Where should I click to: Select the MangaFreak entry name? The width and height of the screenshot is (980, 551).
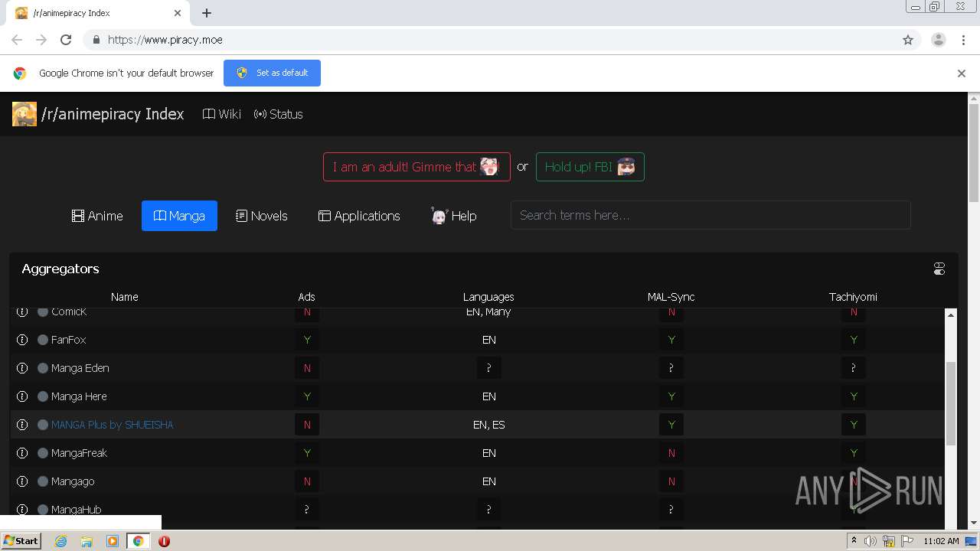coord(79,453)
